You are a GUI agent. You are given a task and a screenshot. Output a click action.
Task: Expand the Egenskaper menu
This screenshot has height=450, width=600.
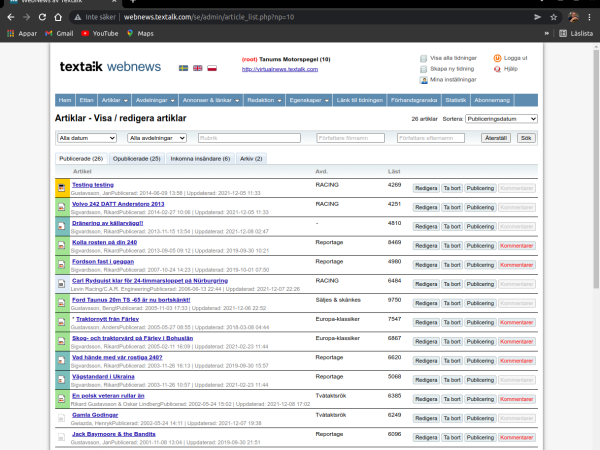click(309, 100)
